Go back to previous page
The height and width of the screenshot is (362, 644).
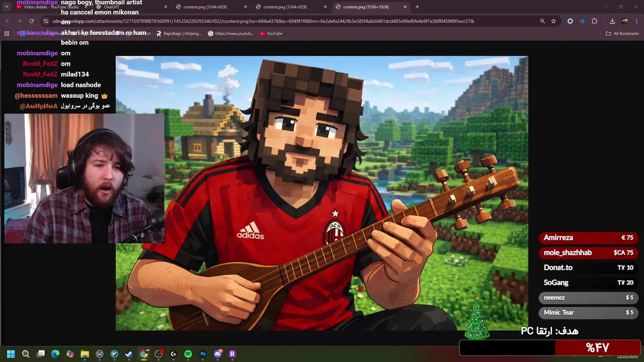coord(7,21)
